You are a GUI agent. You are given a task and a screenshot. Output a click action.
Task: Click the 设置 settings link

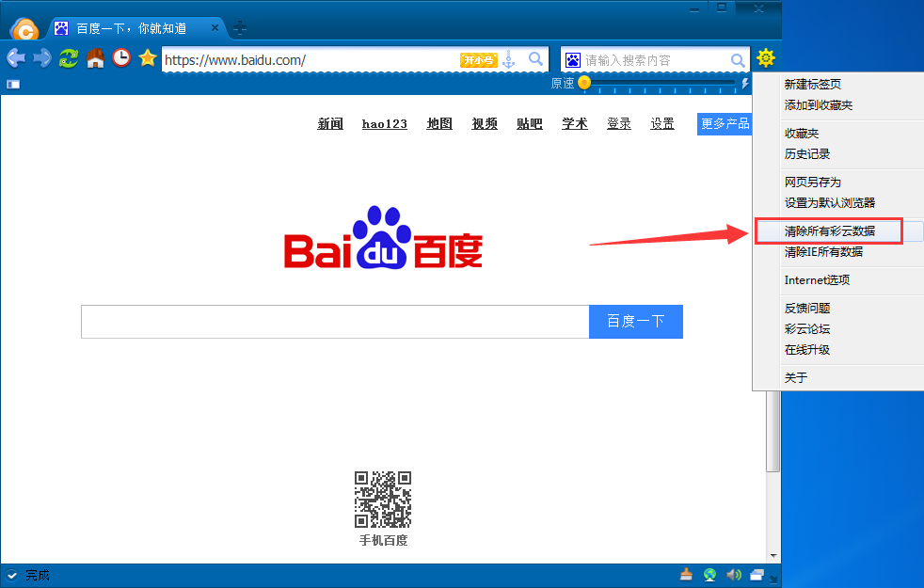[662, 124]
